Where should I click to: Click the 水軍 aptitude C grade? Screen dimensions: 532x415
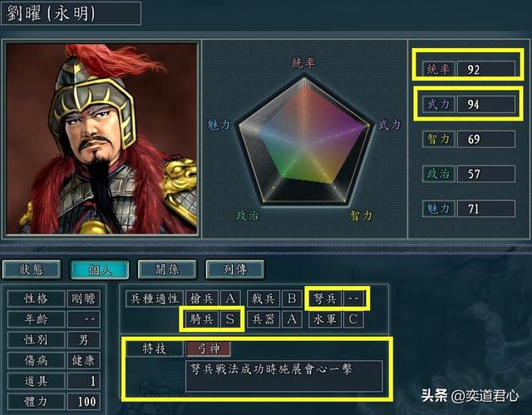353,319
